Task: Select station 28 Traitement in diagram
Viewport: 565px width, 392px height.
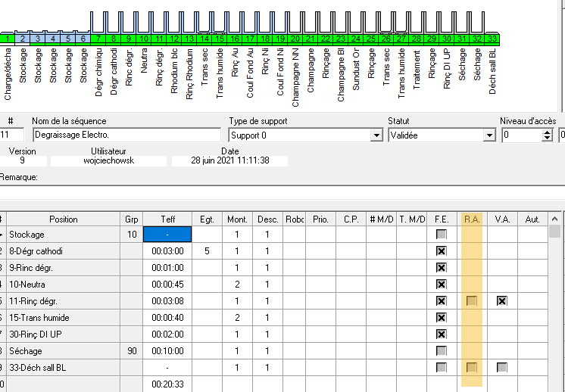Action: tap(417, 39)
